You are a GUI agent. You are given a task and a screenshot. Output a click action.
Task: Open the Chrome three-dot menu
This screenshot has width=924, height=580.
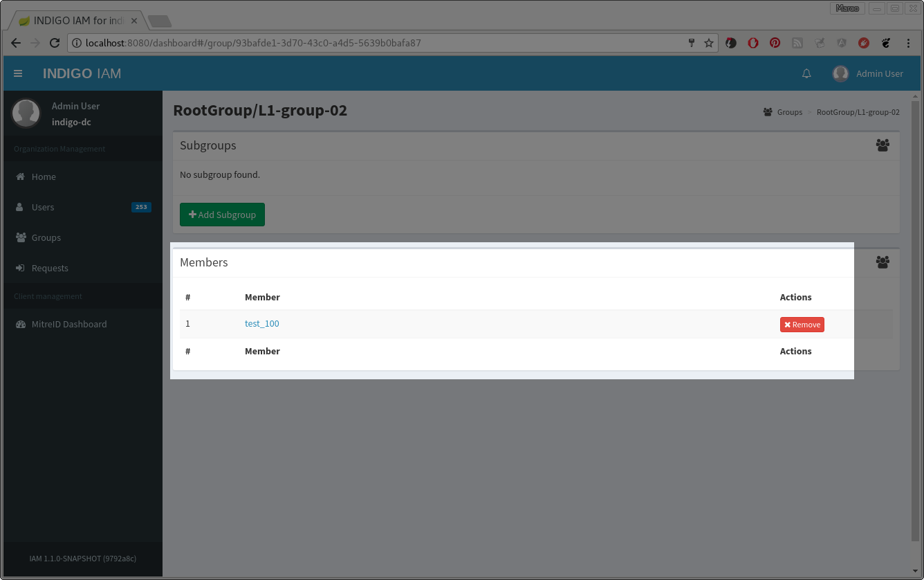(x=908, y=43)
